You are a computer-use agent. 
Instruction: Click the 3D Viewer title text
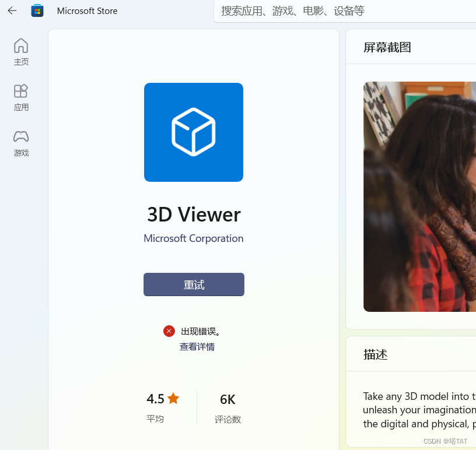pos(194,215)
